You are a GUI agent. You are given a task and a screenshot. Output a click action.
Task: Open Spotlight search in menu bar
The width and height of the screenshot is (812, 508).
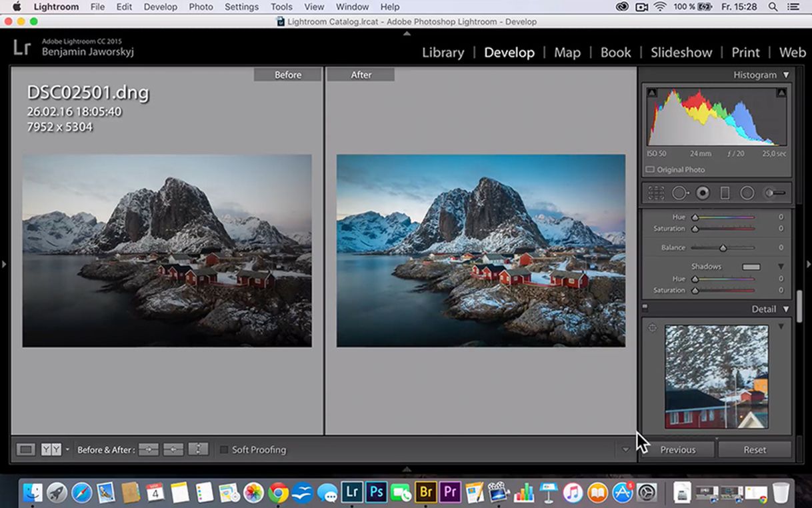point(773,7)
